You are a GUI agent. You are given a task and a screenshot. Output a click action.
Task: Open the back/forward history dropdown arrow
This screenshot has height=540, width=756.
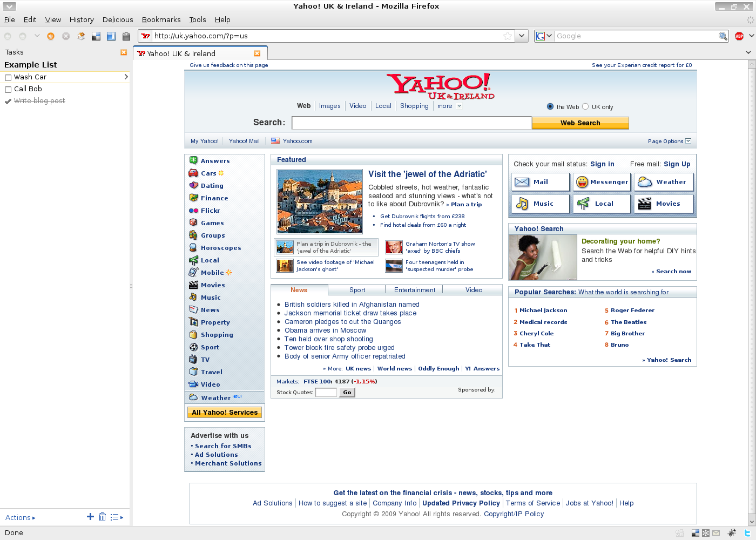coord(37,36)
